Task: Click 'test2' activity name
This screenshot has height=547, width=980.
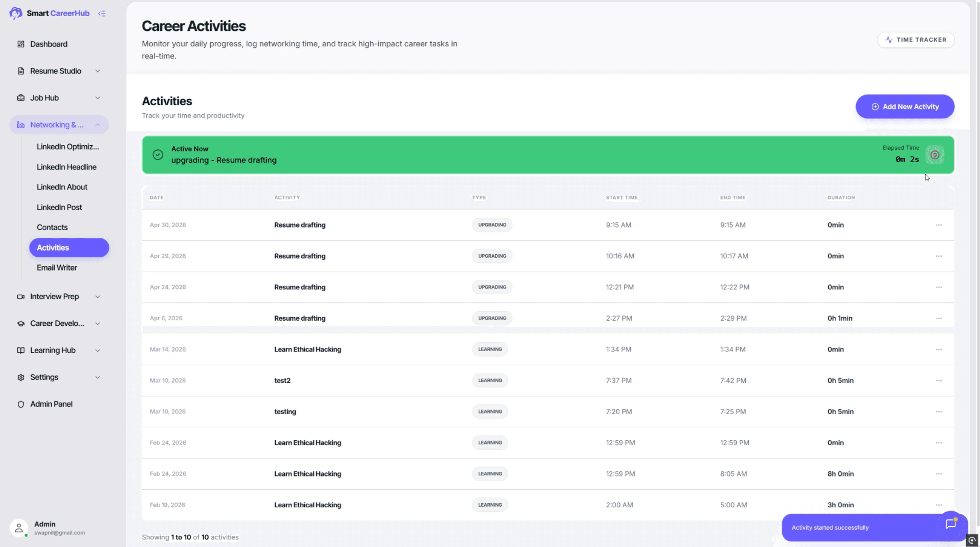Action: pyautogui.click(x=282, y=381)
